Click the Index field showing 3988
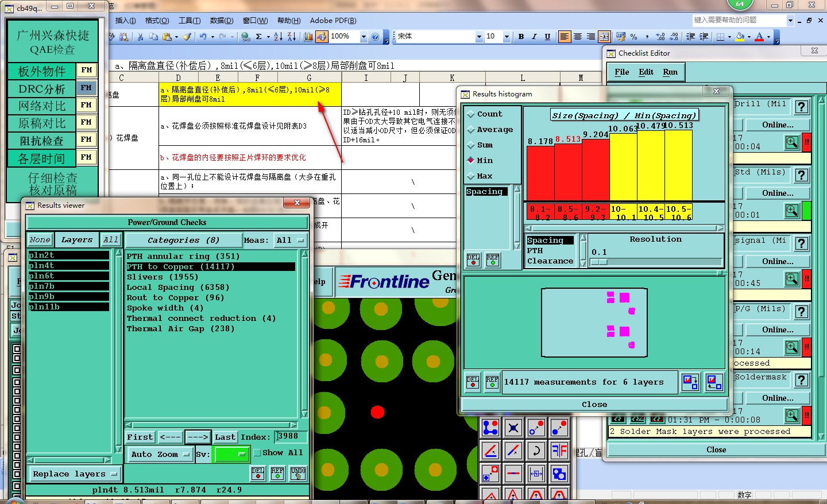 coord(291,437)
